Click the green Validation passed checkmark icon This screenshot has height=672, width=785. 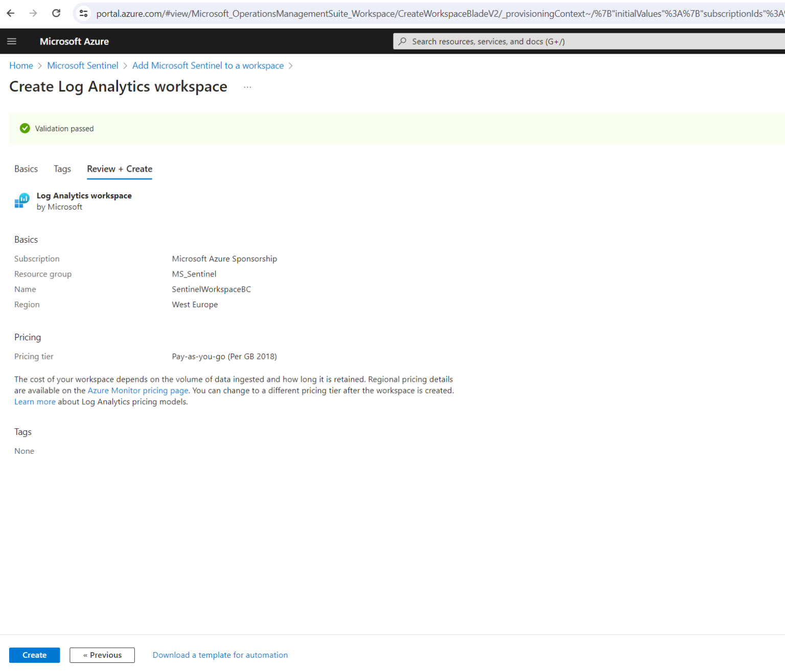tap(25, 128)
